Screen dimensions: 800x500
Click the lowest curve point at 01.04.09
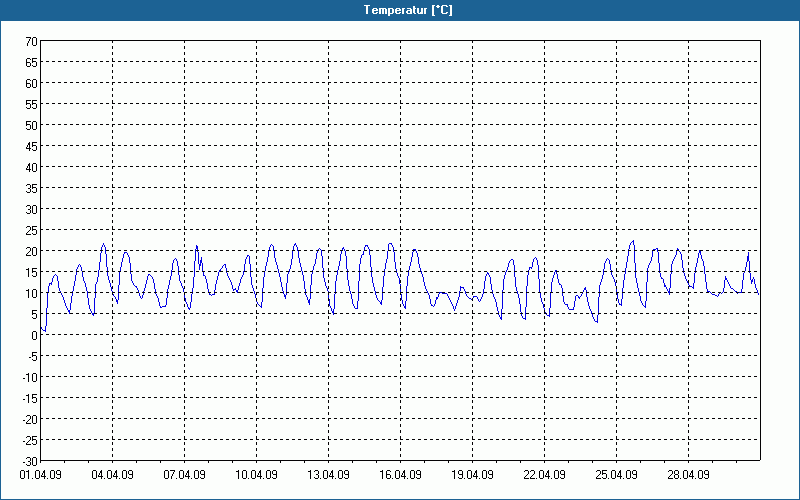(x=45, y=331)
